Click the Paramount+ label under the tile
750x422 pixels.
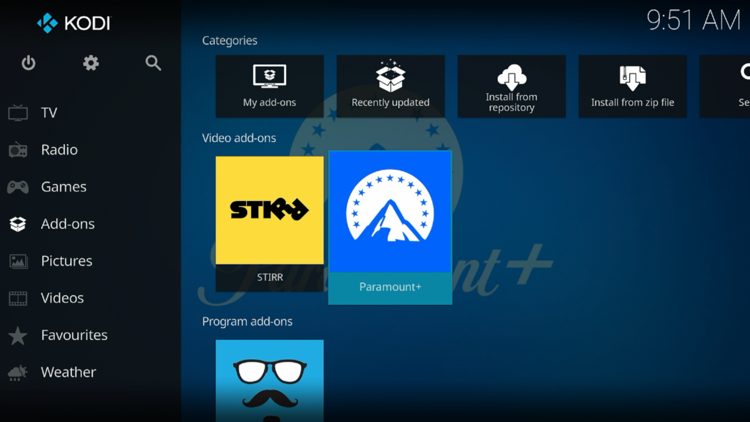390,287
